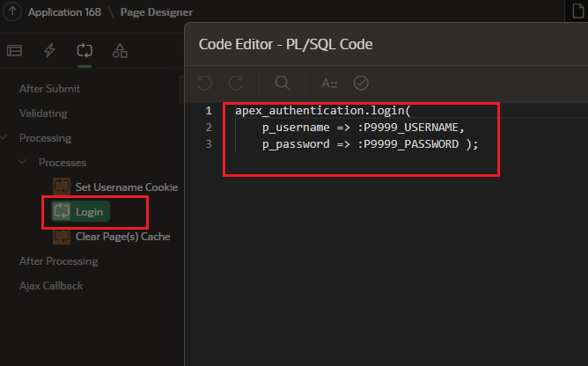Open Find with the magnifier icon
The image size is (588, 366).
(282, 83)
